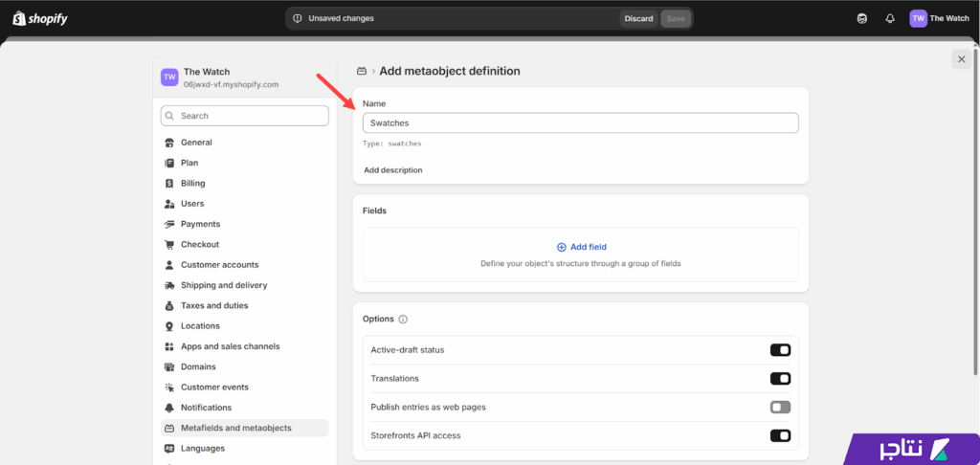The height and width of the screenshot is (465, 980).
Task: Turn off Storefronts API access toggle
Action: (x=780, y=435)
